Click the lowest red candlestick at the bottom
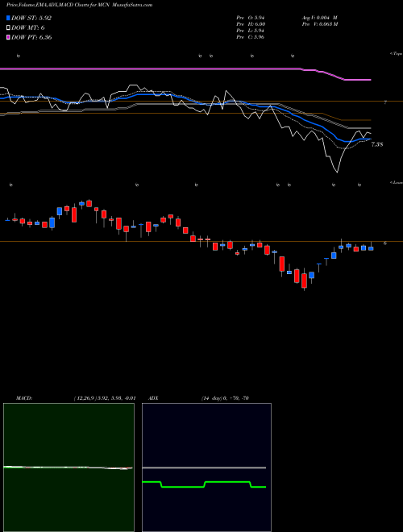This screenshot has height=532, width=403. pyautogui.click(x=305, y=281)
